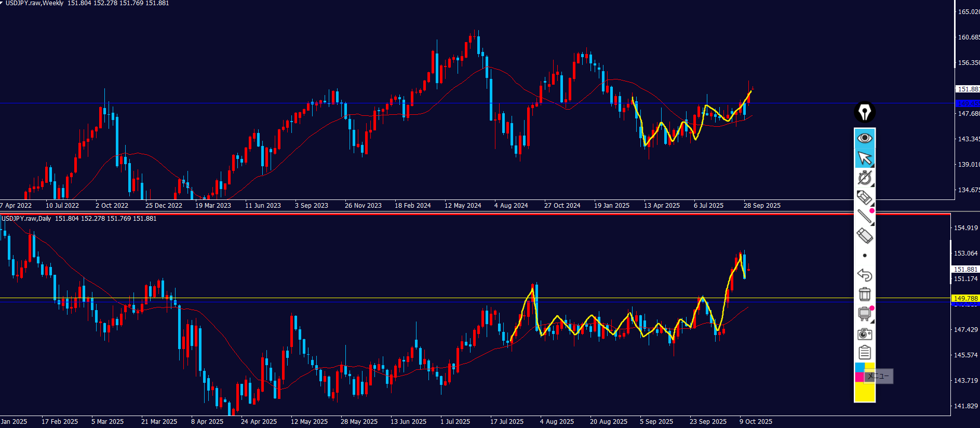This screenshot has height=428, width=980.
Task: Click the clipboard icon in the toolbar
Action: [x=865, y=353]
